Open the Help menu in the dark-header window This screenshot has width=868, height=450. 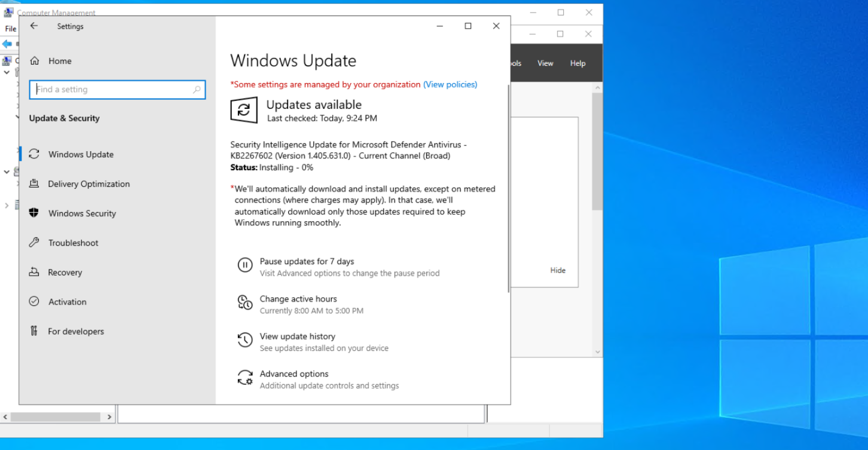click(x=577, y=63)
